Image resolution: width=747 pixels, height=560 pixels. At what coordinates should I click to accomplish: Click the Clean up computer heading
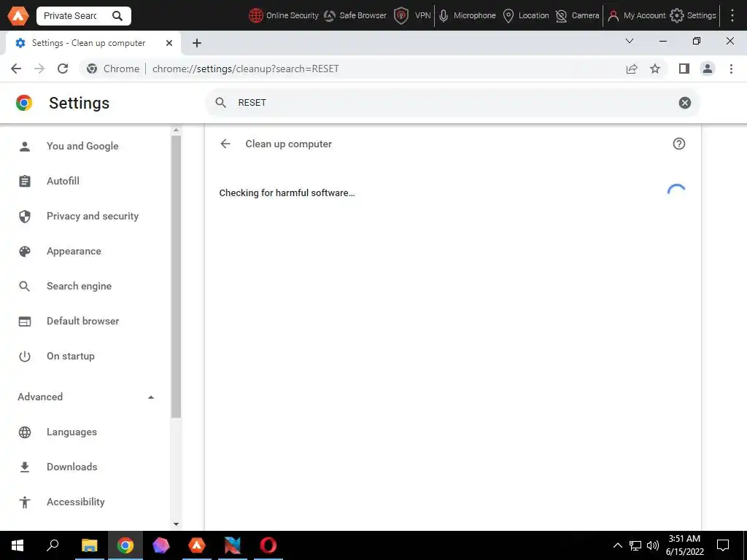pyautogui.click(x=289, y=144)
